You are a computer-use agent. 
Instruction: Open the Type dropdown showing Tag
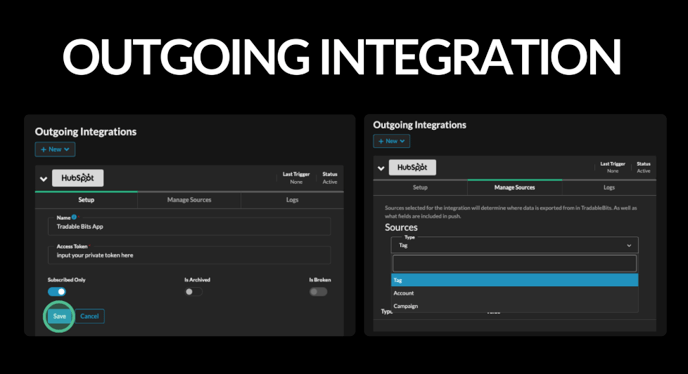(x=515, y=245)
